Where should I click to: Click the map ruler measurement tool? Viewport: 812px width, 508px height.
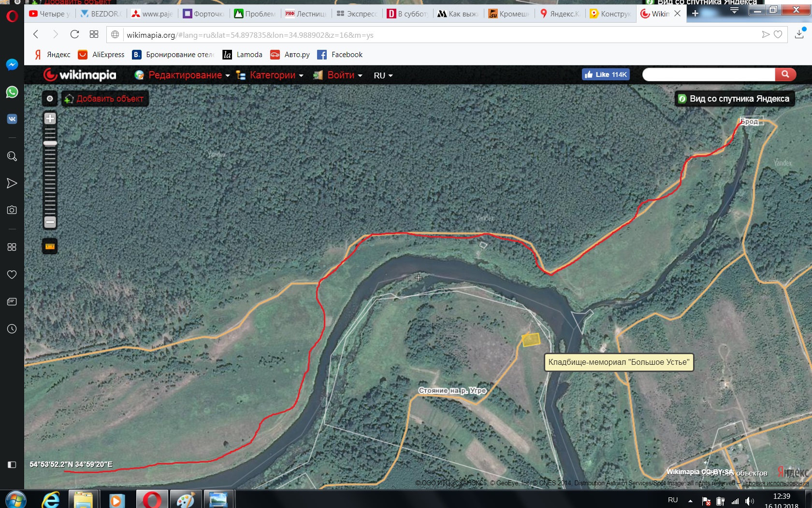pos(50,246)
